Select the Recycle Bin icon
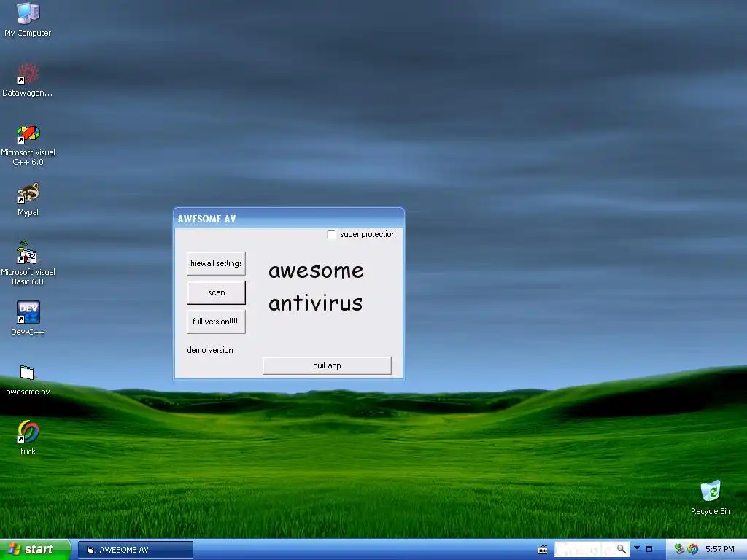Viewport: 747px width, 560px height. click(x=711, y=497)
